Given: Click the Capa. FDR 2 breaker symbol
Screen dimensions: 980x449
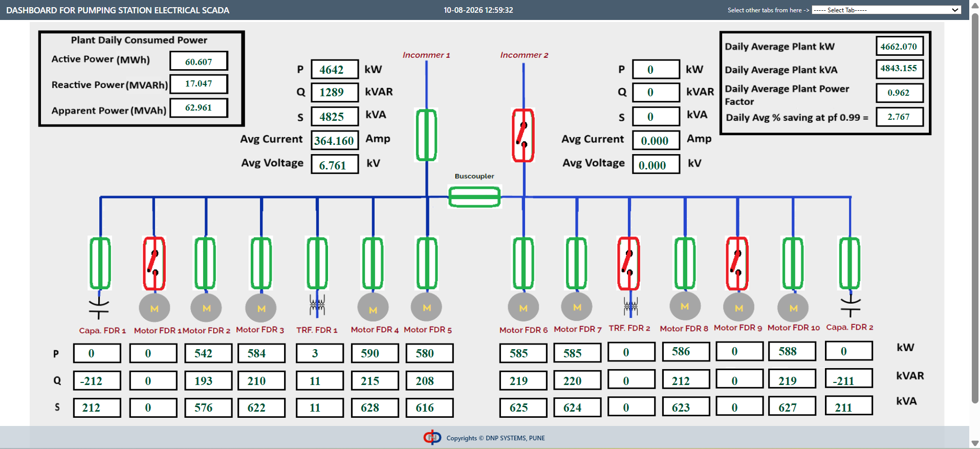Looking at the screenshot, I should pyautogui.click(x=850, y=263).
